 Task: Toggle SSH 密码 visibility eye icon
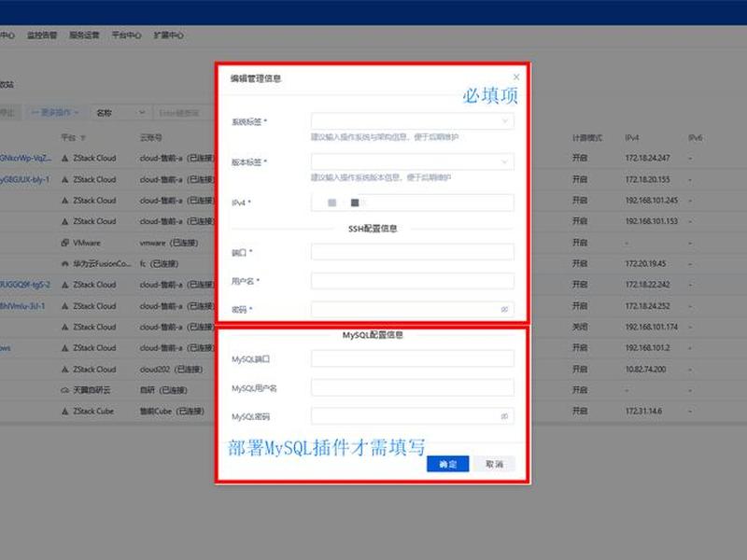[x=504, y=309]
